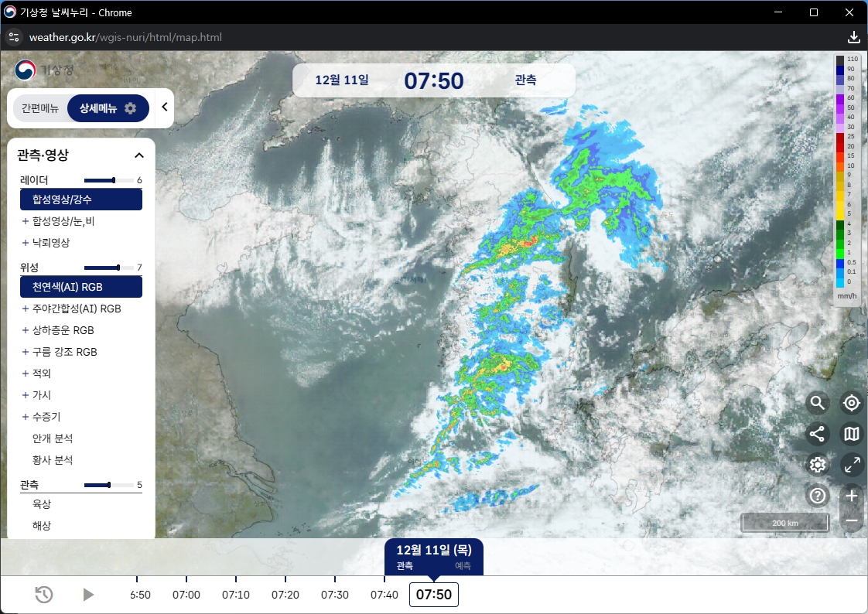The image size is (868, 614).
Task: Expand the 수증기 satellite options
Action: (46, 417)
